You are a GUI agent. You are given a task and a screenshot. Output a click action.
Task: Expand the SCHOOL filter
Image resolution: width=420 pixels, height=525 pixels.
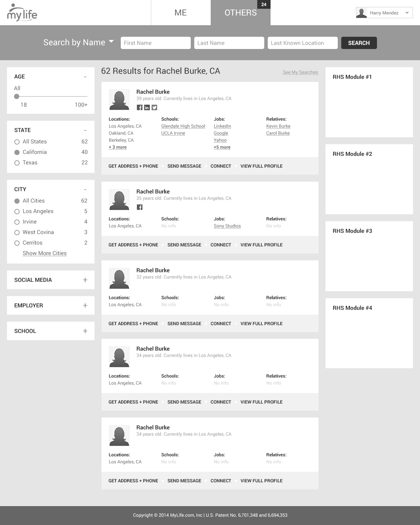(85, 331)
